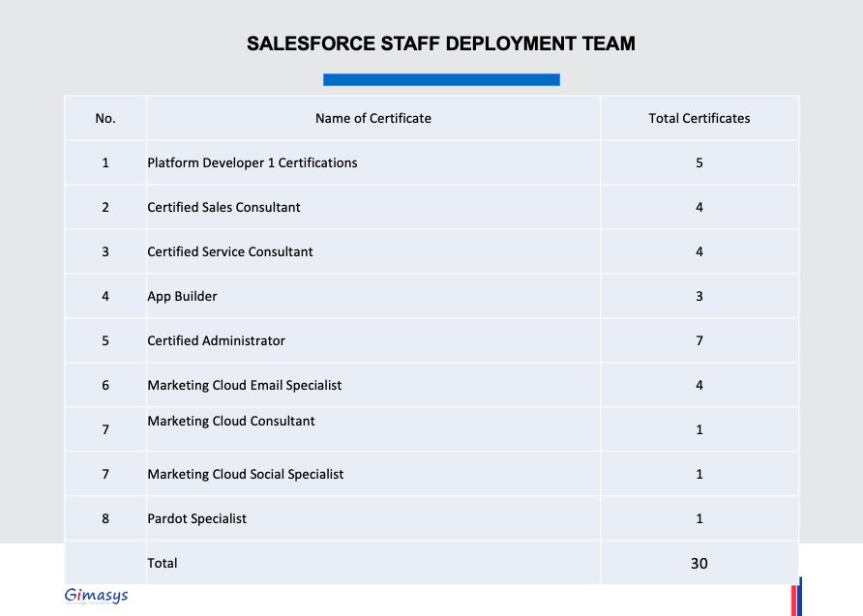Screen dimensions: 863x616
Task: Select the total value 30
Action: [699, 563]
